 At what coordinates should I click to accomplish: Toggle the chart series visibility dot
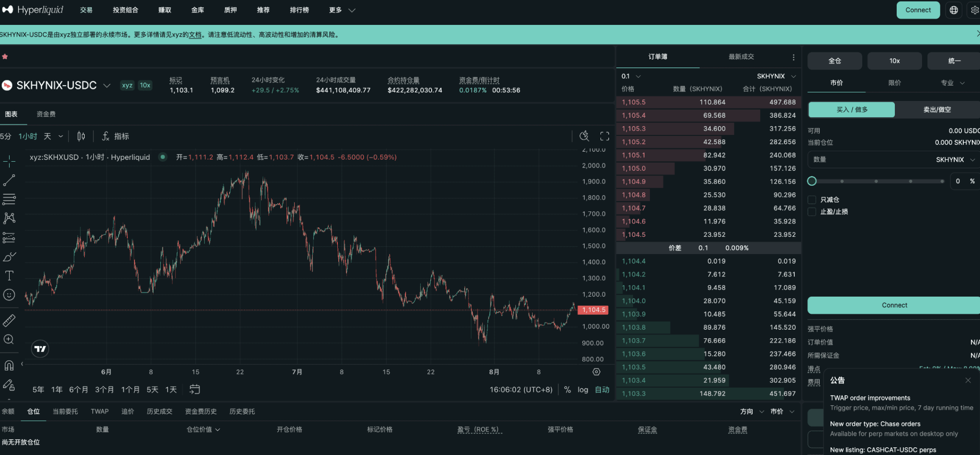(163, 157)
